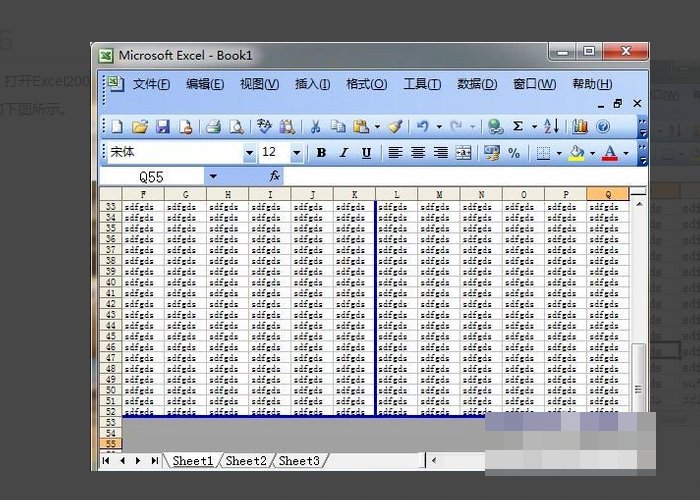This screenshot has height=500, width=700.
Task: Open the fill color bucket swatch
Action: pos(576,153)
